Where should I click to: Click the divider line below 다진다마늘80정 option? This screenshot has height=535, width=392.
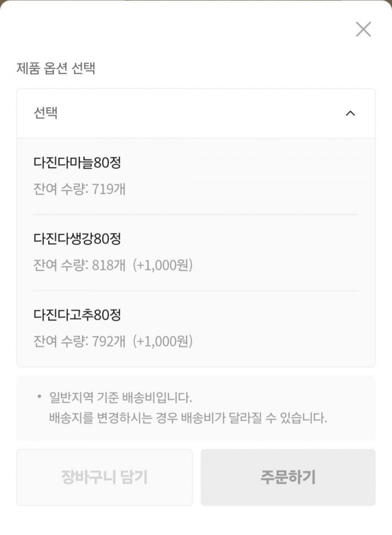click(196, 215)
